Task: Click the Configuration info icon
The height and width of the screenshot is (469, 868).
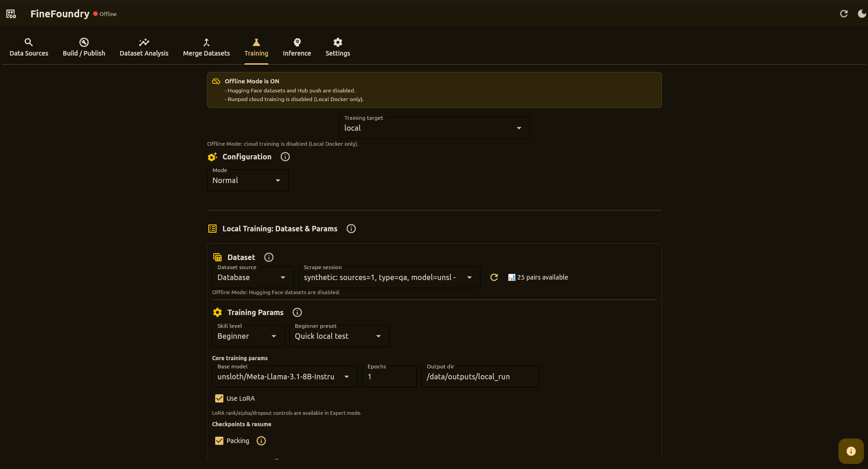Action: (285, 157)
